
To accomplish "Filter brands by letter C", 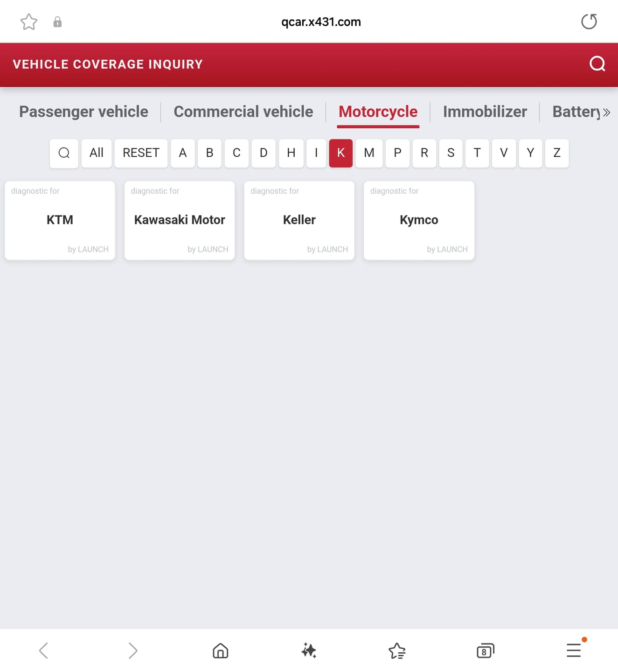I will (236, 153).
